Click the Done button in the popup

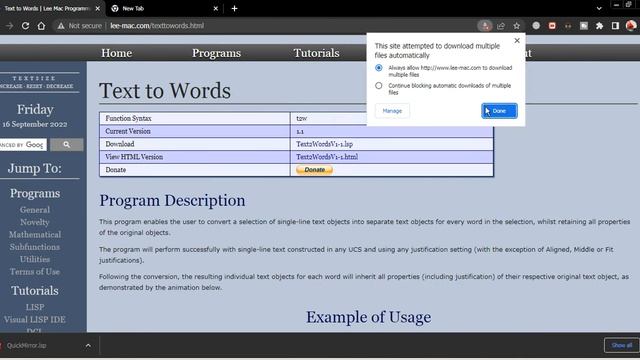coord(499,111)
